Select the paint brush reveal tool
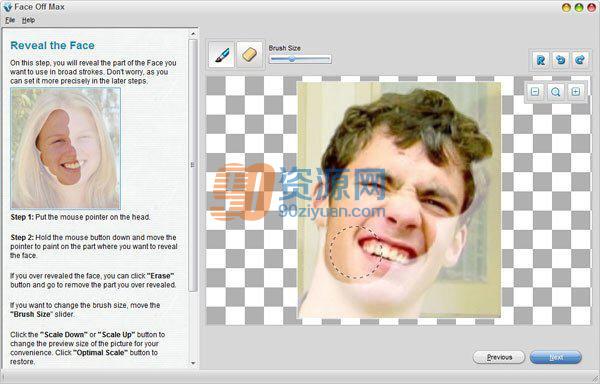Screen dimensions: 600x384 (x=222, y=55)
